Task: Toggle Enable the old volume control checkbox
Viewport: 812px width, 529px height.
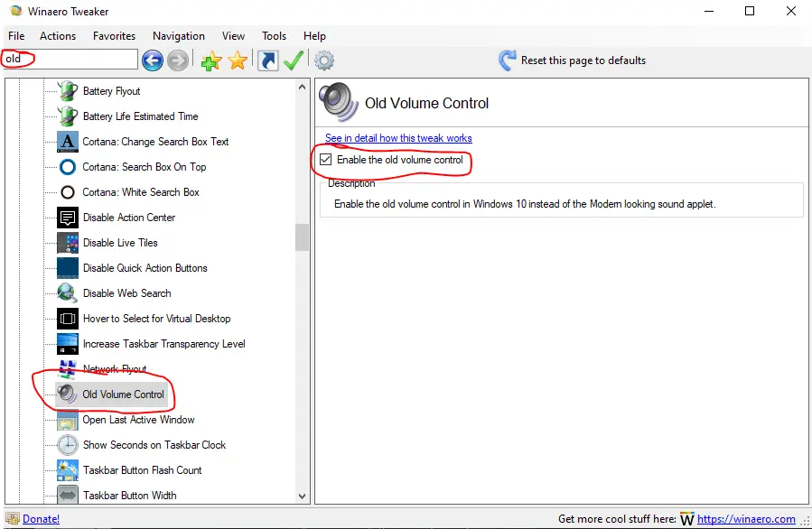Action: (x=326, y=160)
